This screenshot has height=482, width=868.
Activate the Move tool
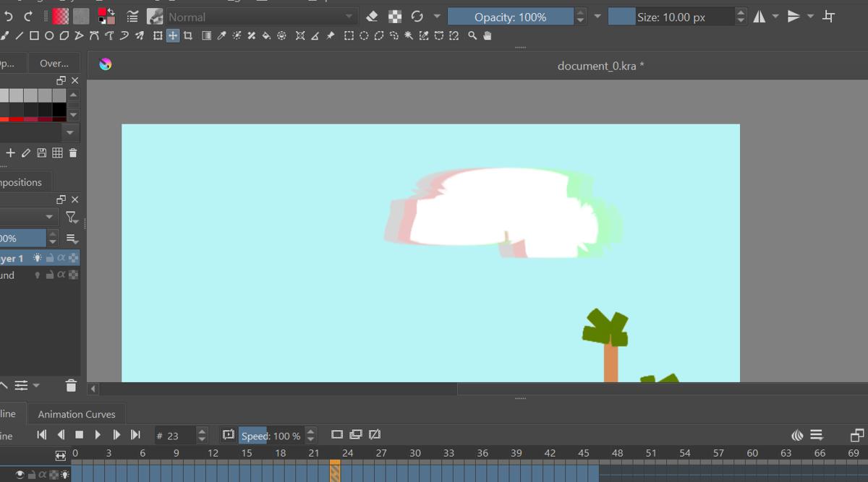coord(173,34)
